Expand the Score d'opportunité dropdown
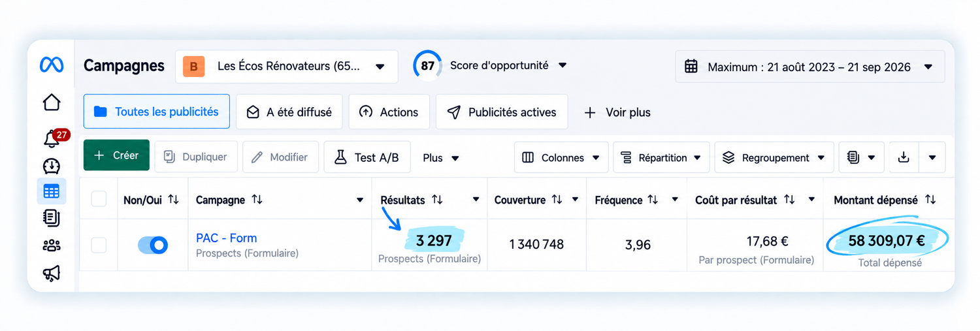980x331 pixels. (563, 66)
